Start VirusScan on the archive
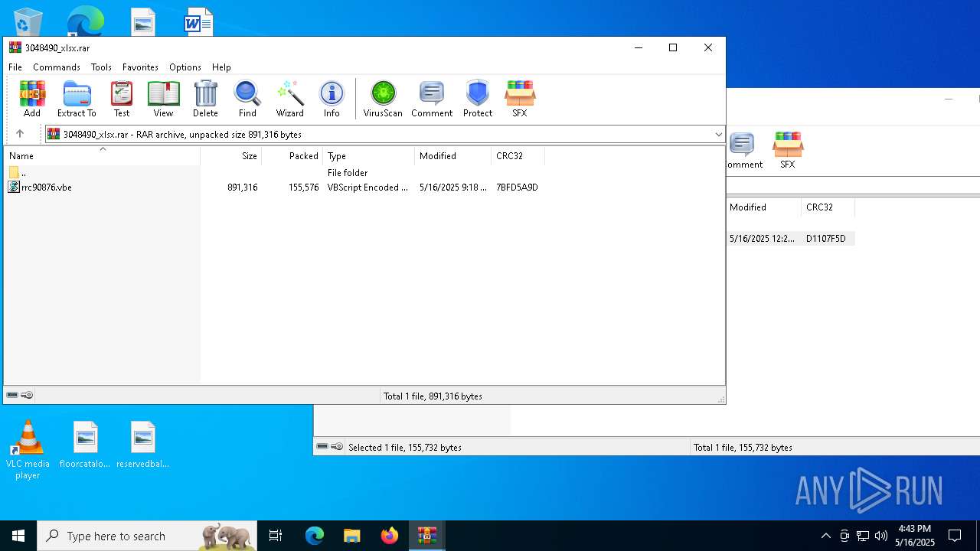 coord(383,99)
